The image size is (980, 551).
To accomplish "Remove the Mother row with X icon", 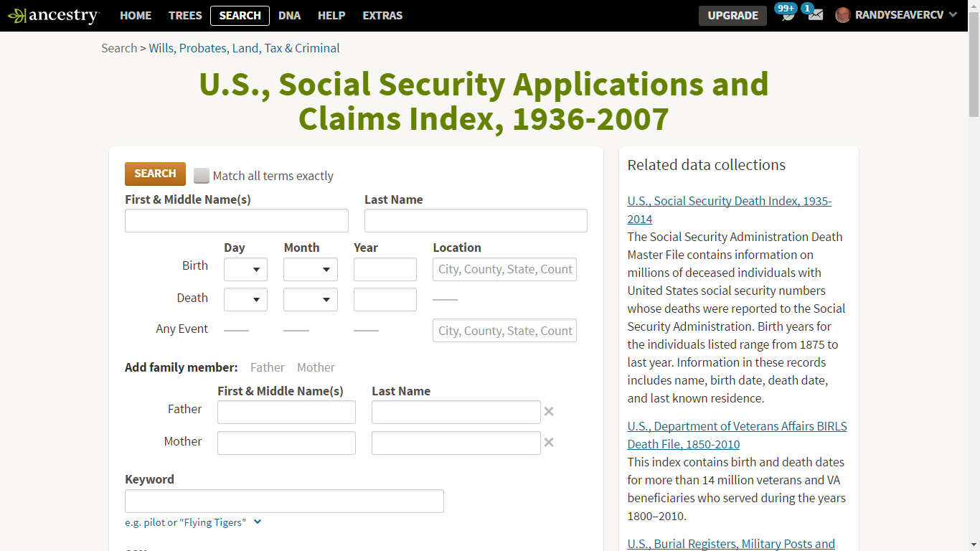I will [549, 443].
